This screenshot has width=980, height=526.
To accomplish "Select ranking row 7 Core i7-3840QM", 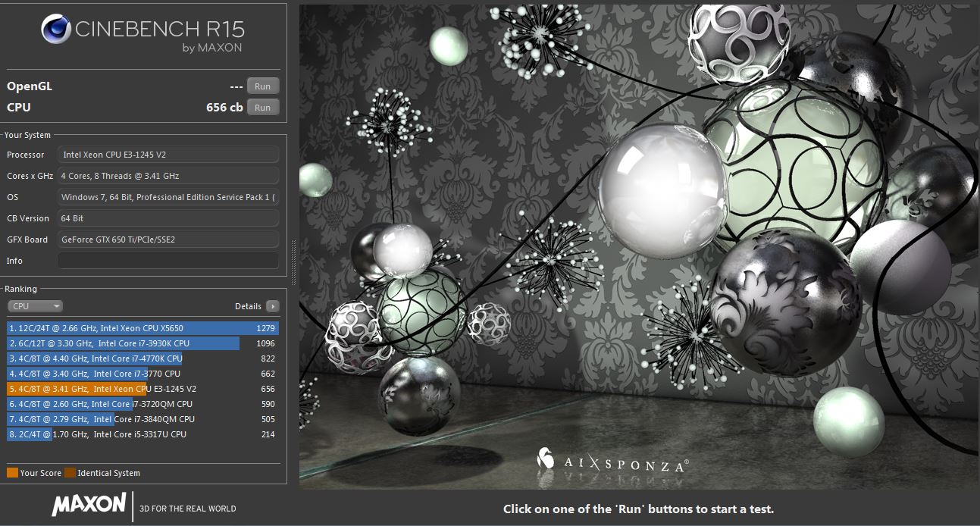I will (142, 419).
